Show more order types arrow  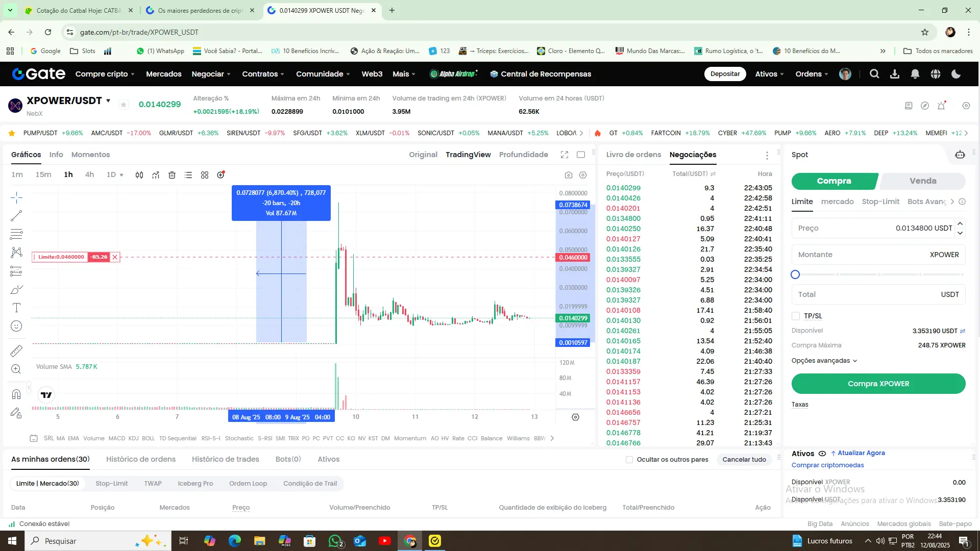pyautogui.click(x=952, y=202)
